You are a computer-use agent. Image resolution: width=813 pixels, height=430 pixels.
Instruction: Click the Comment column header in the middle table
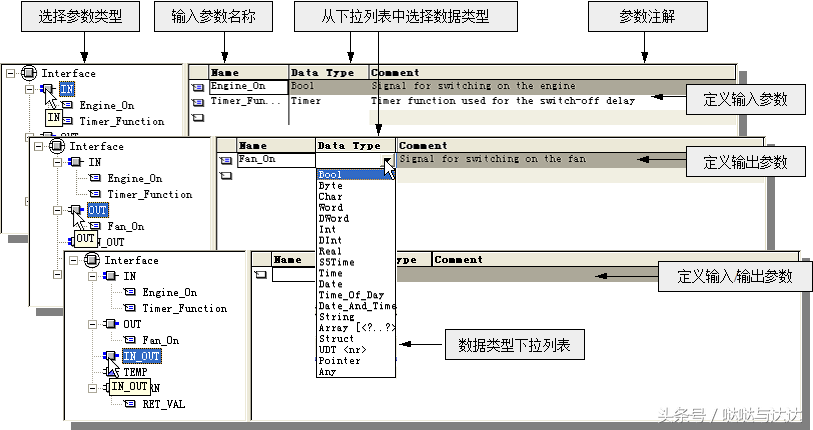(580, 146)
